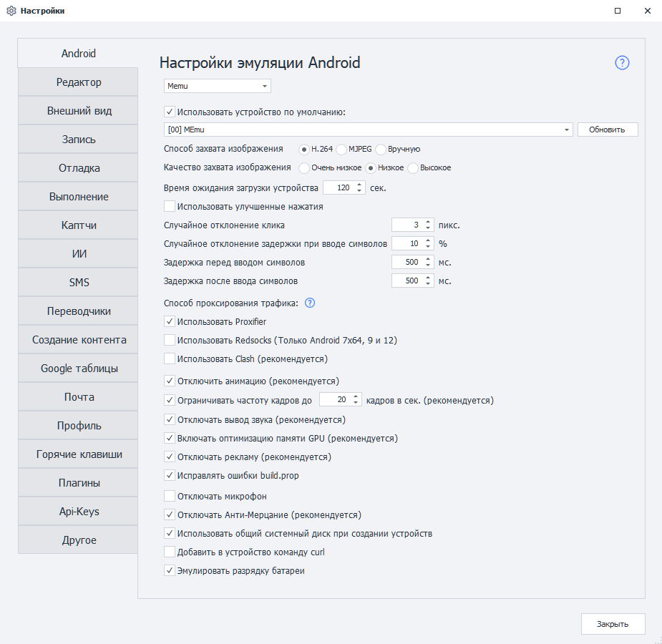Open the Api-Keys tab
The width and height of the screenshot is (662, 644).
(78, 512)
